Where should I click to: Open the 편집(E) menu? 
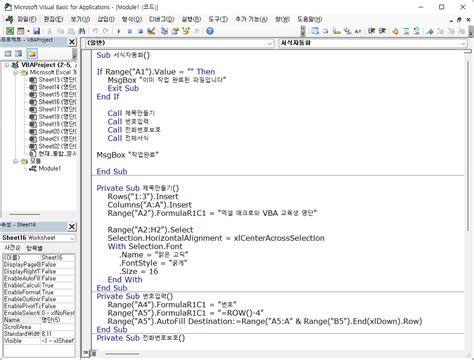coord(54,19)
